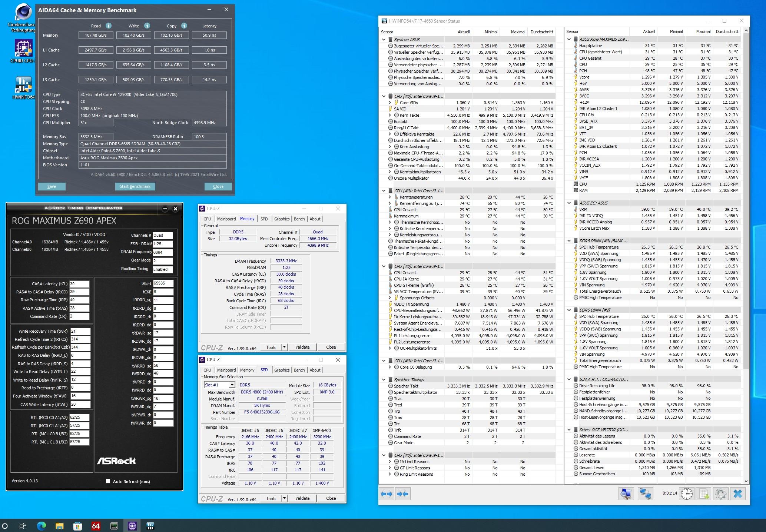This screenshot has height=532, width=766.
Task: Open the HWiNFO64 desktop shortcut icon
Action: pos(23,88)
